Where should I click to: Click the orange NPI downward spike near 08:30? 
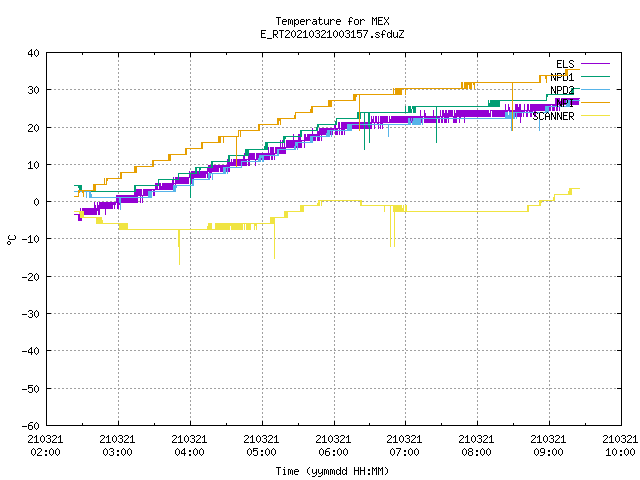pyautogui.click(x=512, y=107)
